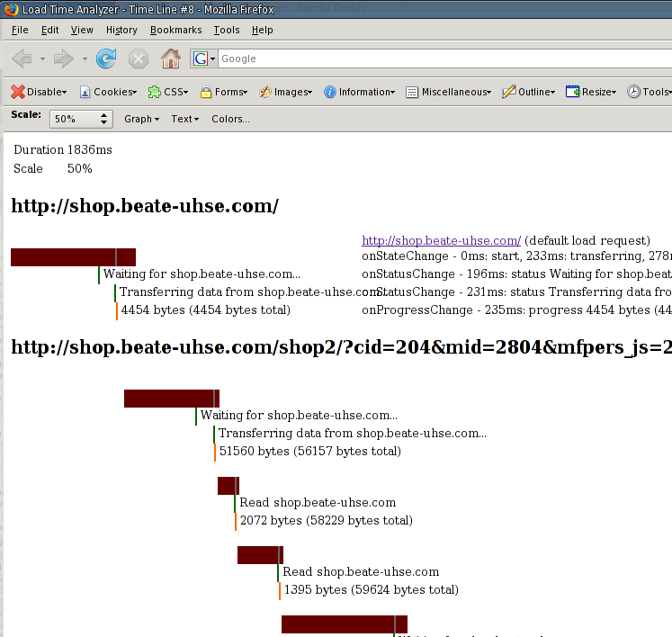Click the bottom-most dark red load bar
The width and height of the screenshot is (672, 637).
[345, 624]
